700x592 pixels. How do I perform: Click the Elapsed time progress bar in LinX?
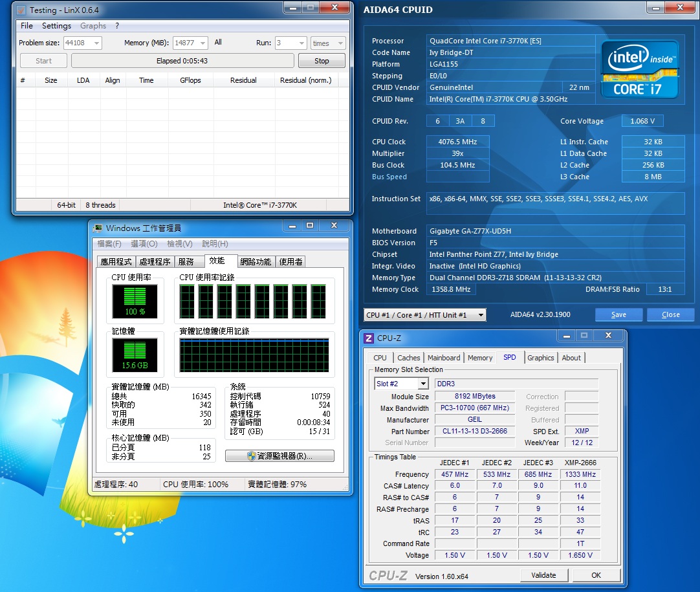pos(182,61)
